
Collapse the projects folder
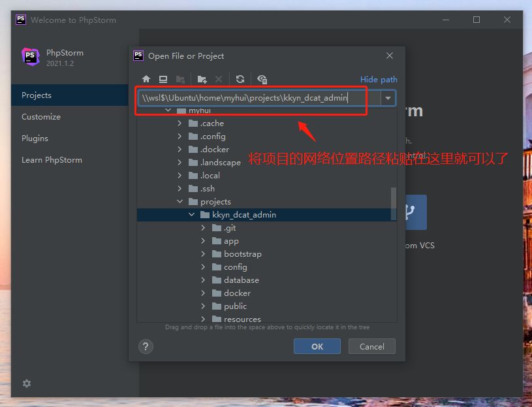pyautogui.click(x=180, y=202)
